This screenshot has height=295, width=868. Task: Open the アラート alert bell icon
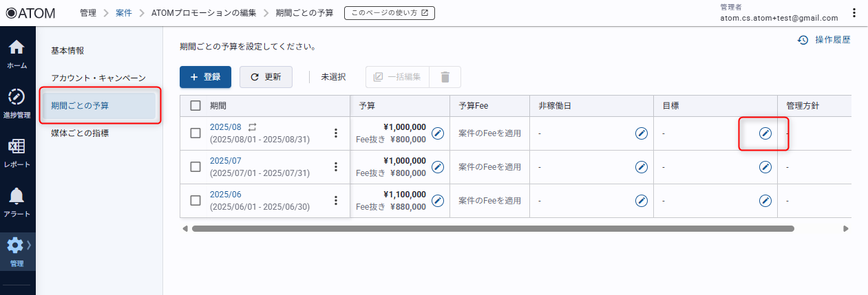click(17, 202)
